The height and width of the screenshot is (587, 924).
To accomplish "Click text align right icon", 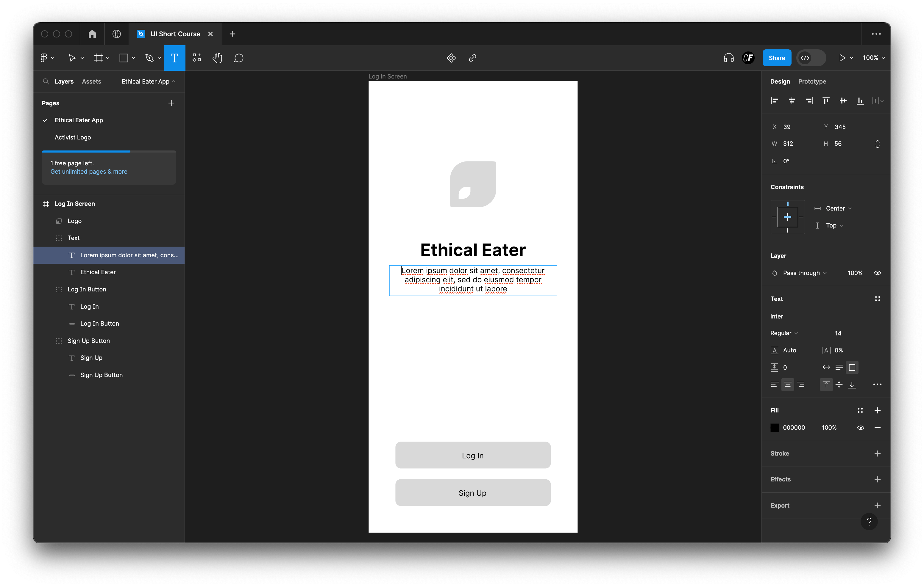I will point(800,384).
